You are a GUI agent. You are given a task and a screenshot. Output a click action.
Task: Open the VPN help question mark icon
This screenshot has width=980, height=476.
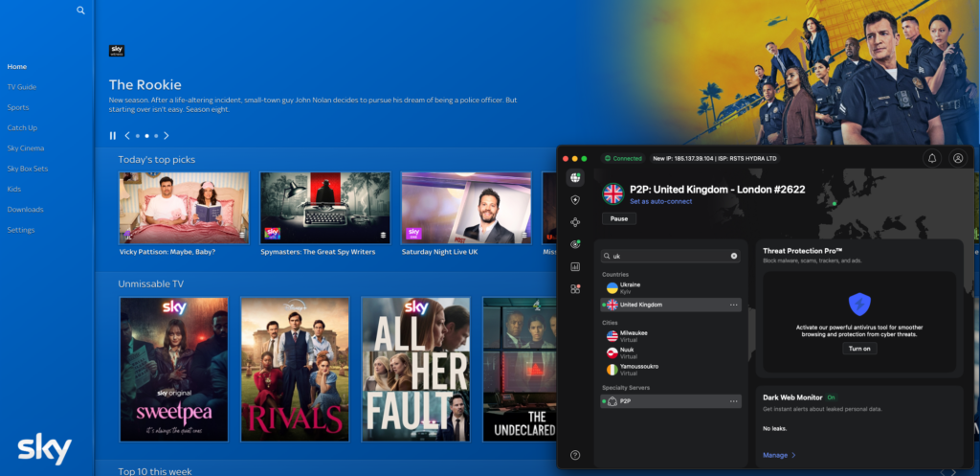pos(575,455)
